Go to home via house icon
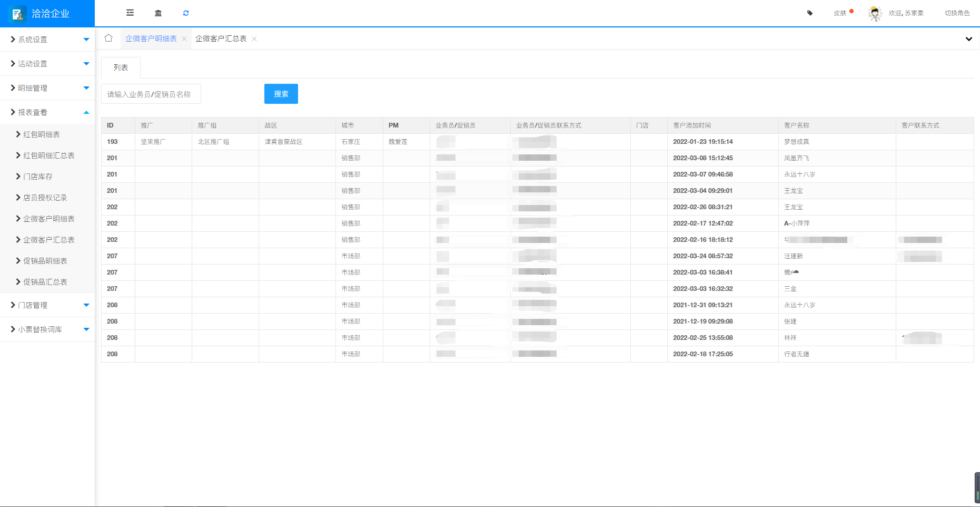The width and height of the screenshot is (980, 507). pyautogui.click(x=108, y=38)
